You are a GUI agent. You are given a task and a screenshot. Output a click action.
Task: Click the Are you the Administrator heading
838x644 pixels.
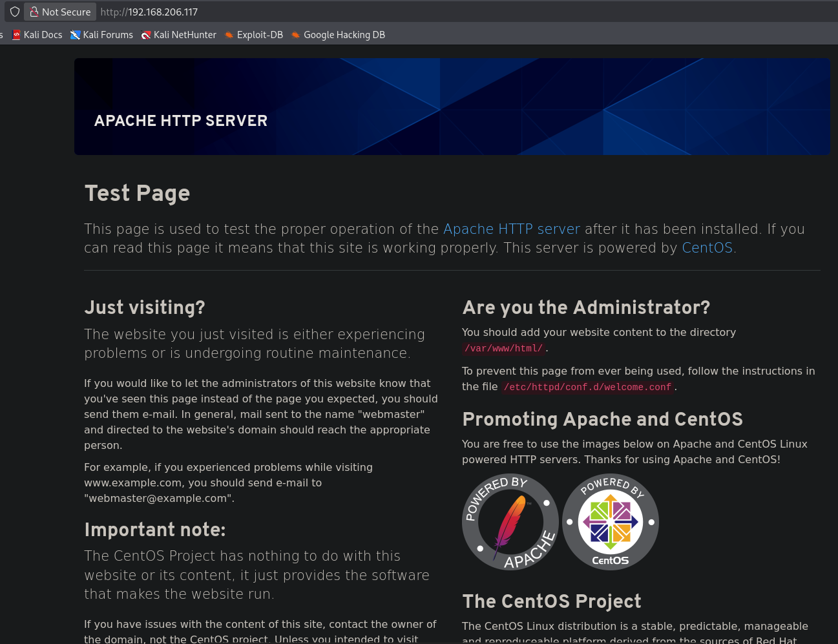[x=586, y=307]
